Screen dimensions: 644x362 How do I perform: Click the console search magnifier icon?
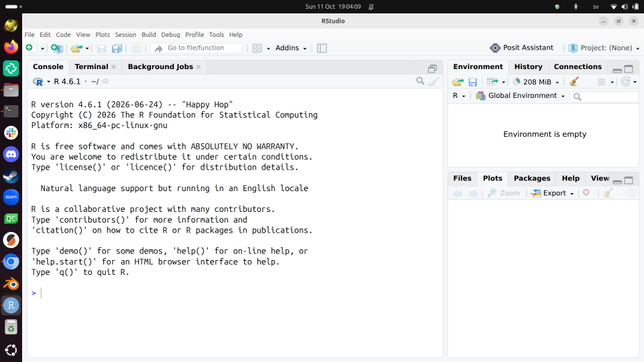[420, 81]
